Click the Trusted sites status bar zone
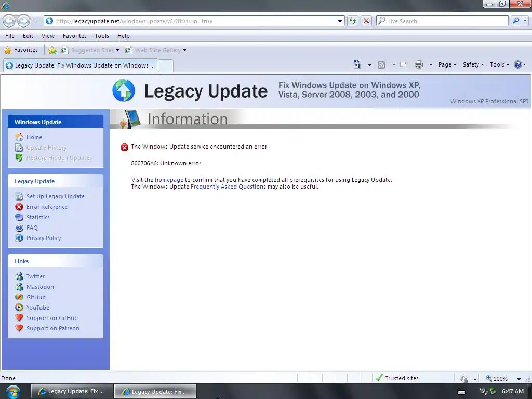This screenshot has width=532, height=399. [397, 378]
